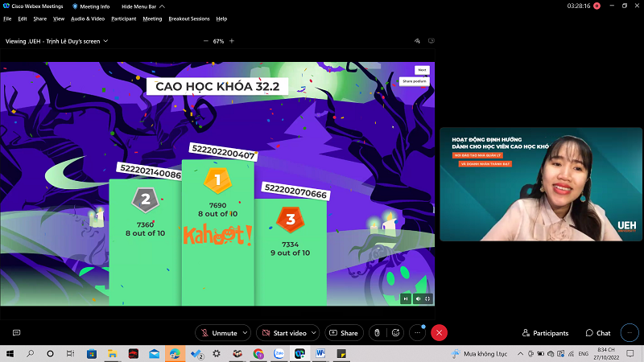Open the Audio & Video menu
This screenshot has width=644, height=362.
tap(88, 19)
